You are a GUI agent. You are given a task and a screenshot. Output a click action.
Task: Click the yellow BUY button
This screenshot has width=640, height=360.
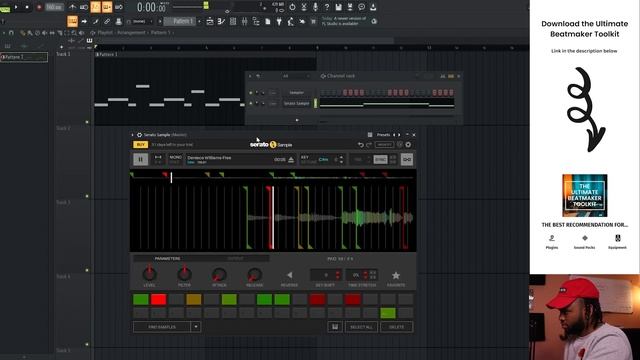[140, 144]
